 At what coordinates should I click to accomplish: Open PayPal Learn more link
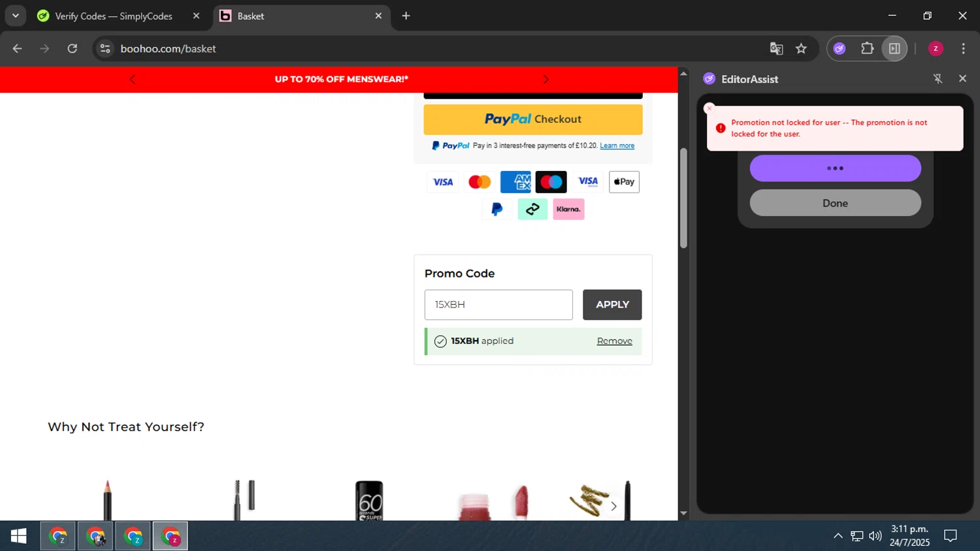[x=617, y=146]
